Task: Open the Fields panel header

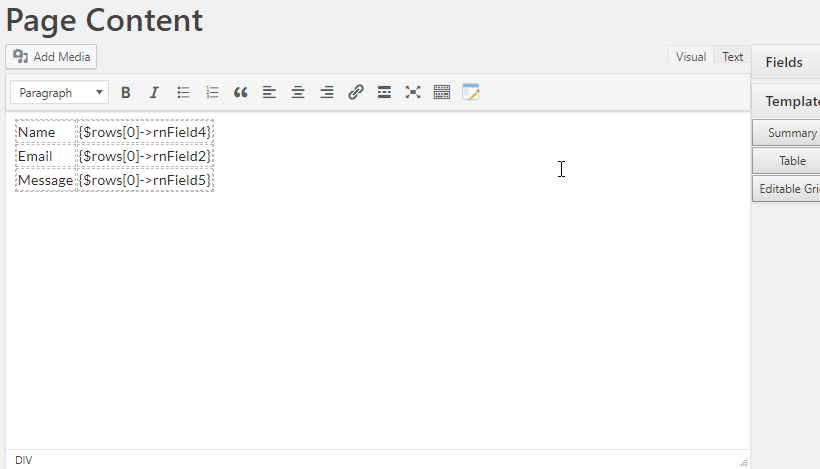Action: (x=786, y=62)
